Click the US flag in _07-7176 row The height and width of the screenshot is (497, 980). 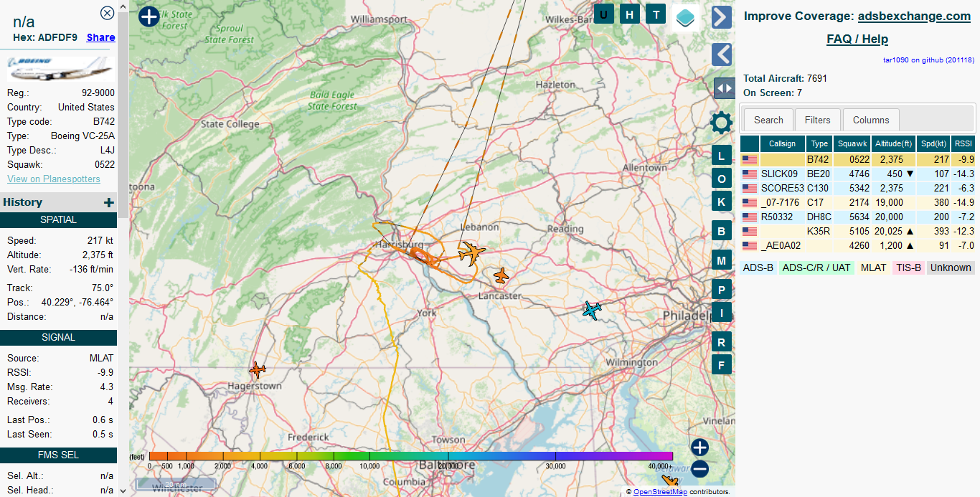(750, 202)
